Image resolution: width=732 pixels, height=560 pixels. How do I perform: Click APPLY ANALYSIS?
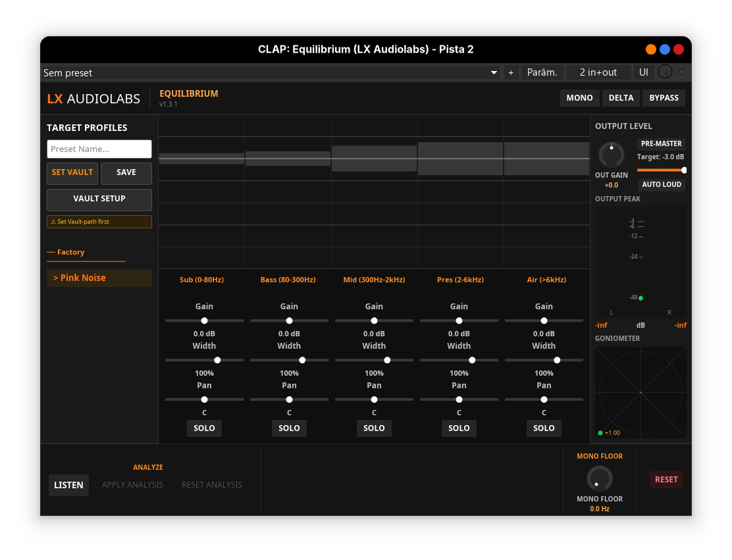132,485
